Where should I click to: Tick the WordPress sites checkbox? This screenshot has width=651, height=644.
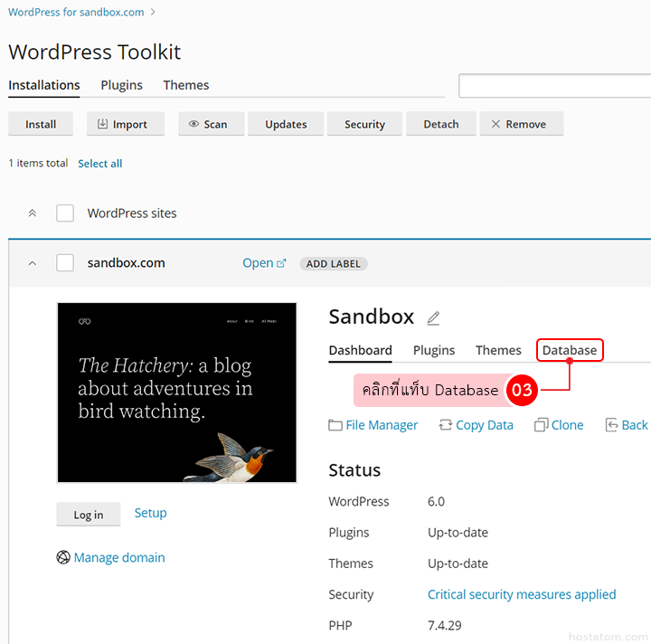[65, 213]
